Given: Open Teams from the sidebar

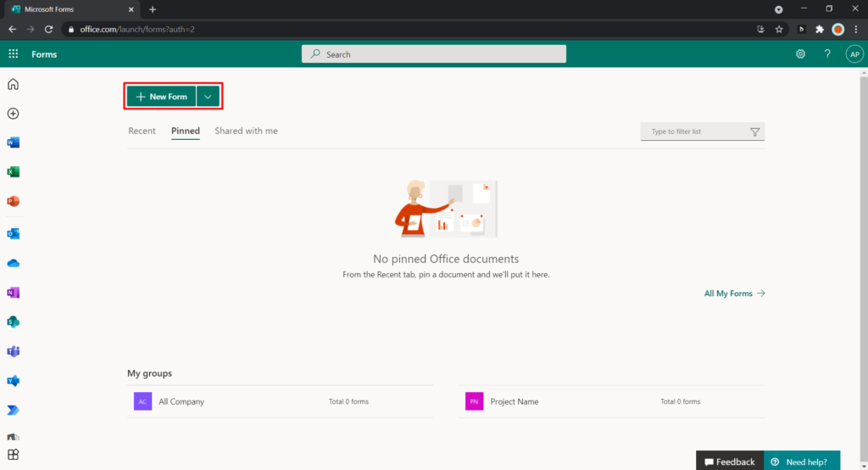Looking at the screenshot, I should tap(14, 351).
